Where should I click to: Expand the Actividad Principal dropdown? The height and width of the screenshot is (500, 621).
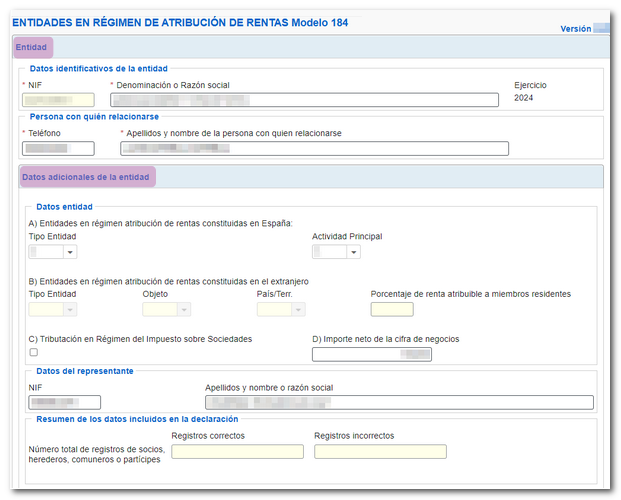(x=337, y=252)
